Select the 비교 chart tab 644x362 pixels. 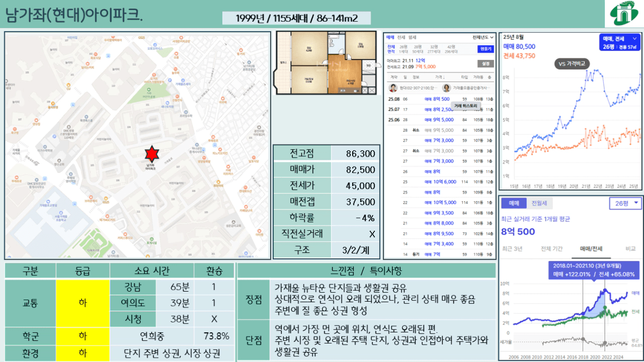(x=630, y=248)
